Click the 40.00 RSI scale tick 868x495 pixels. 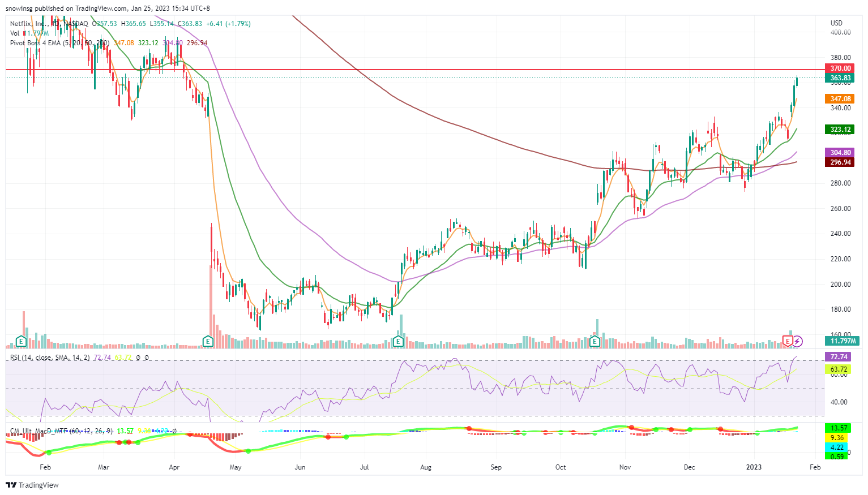(839, 402)
